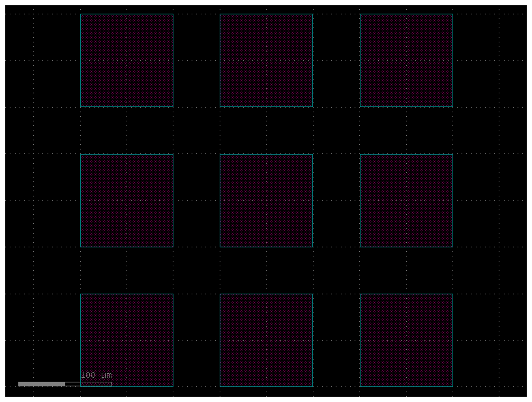532x402 pixels.
Task: Choose the bottom-right square shape
Action: [406, 340]
